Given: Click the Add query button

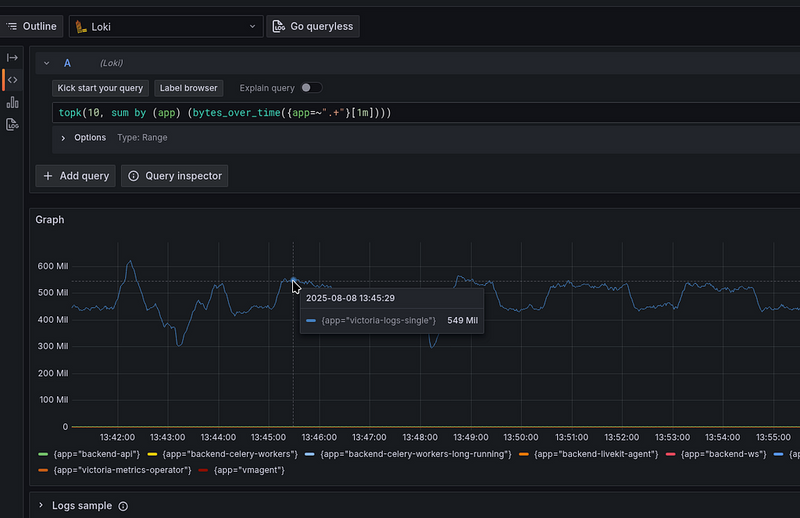Looking at the screenshot, I should tap(75, 176).
